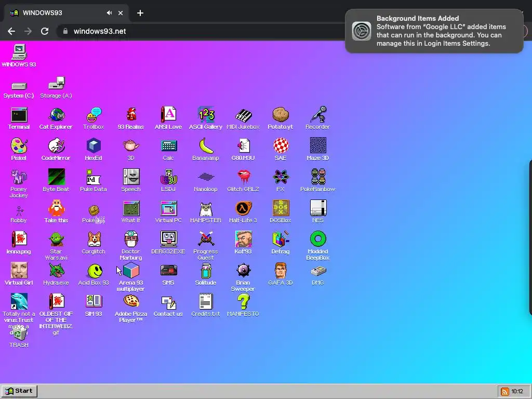Open the Terminal desktop icon
The height and width of the screenshot is (399, 532).
[19, 115]
